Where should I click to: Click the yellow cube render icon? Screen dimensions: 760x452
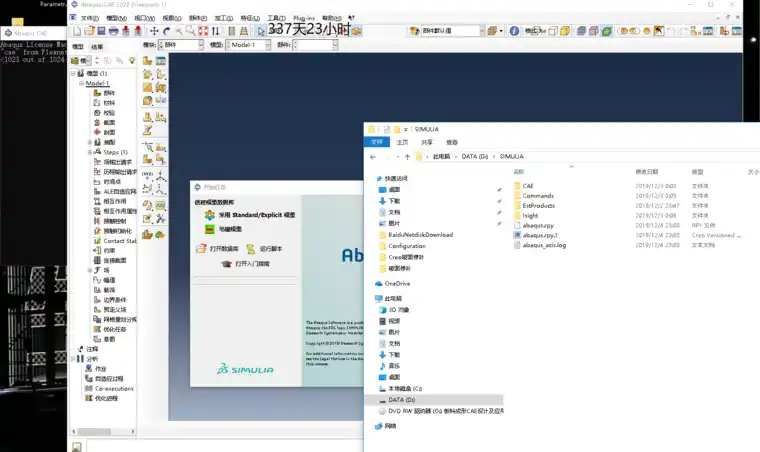[x=565, y=31]
